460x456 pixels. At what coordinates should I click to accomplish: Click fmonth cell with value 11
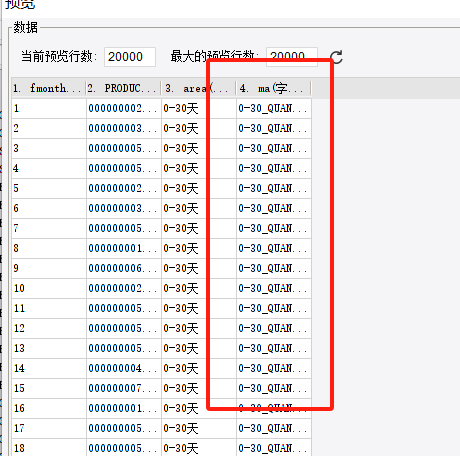click(49, 308)
